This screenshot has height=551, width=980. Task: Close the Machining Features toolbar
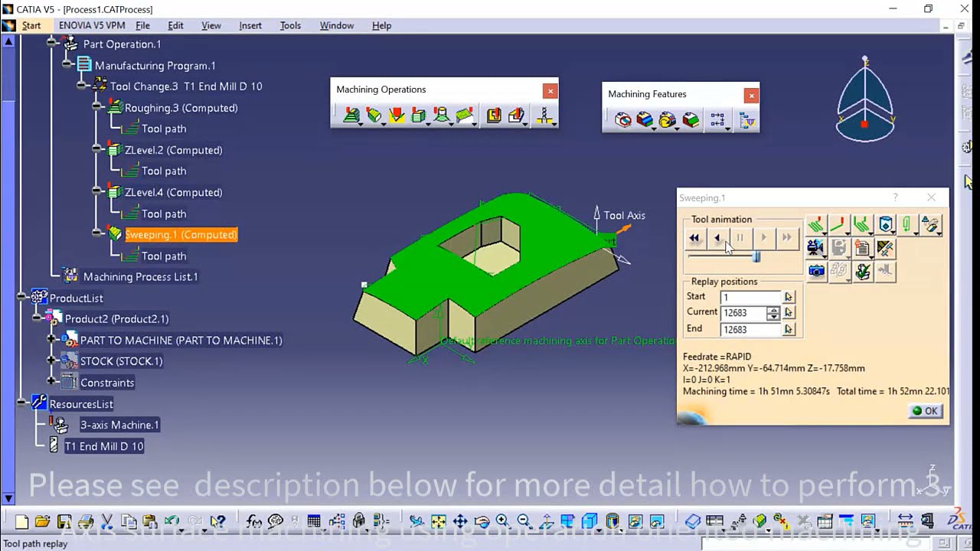(751, 96)
